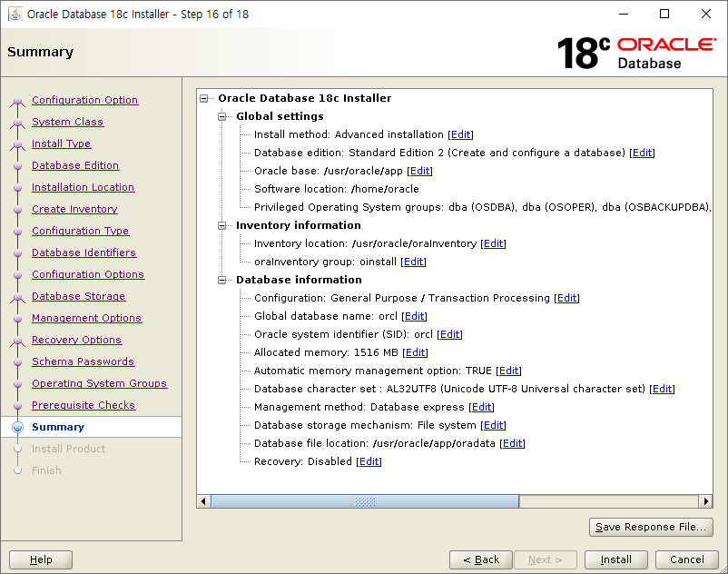Click the horizontal scrollbar right arrow

pos(705,501)
